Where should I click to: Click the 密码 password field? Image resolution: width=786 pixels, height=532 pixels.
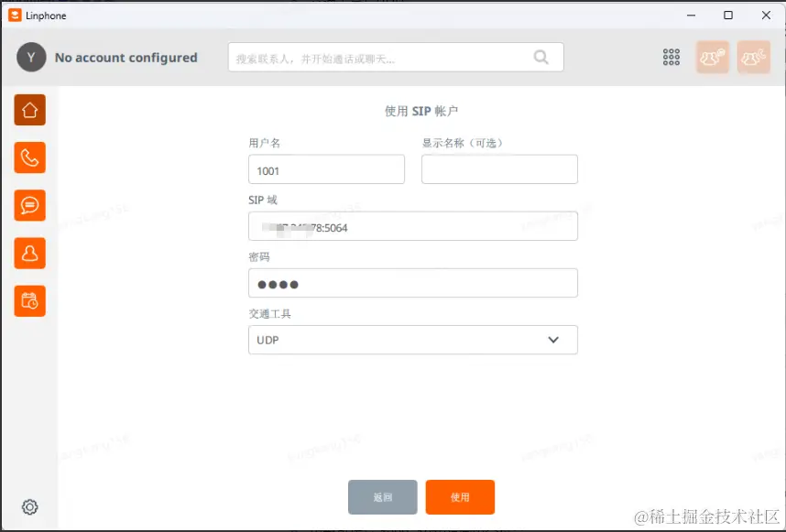[x=413, y=283]
